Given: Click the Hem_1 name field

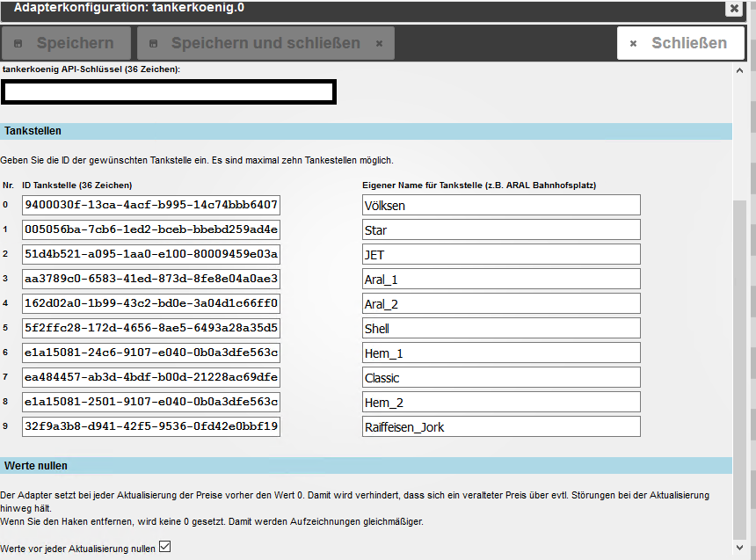Looking at the screenshot, I should [x=501, y=353].
